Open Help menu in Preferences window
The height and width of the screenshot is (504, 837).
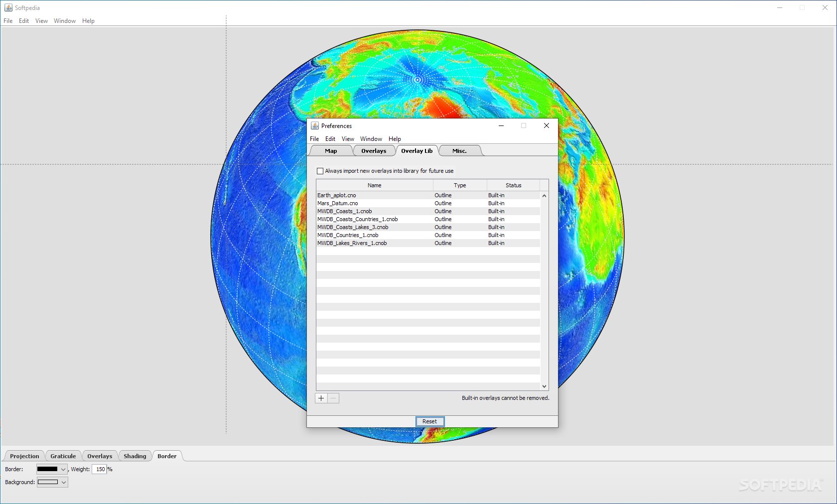coord(395,139)
